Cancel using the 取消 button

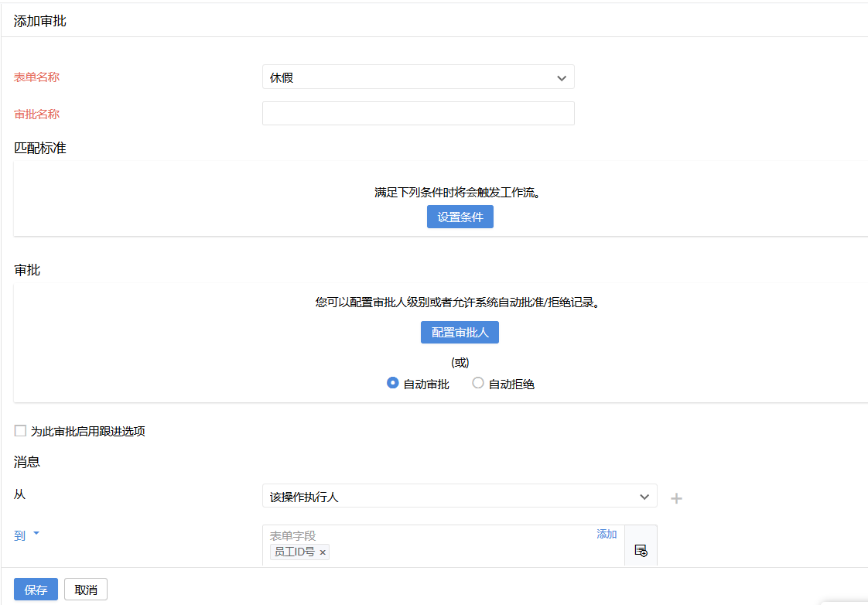click(x=85, y=590)
